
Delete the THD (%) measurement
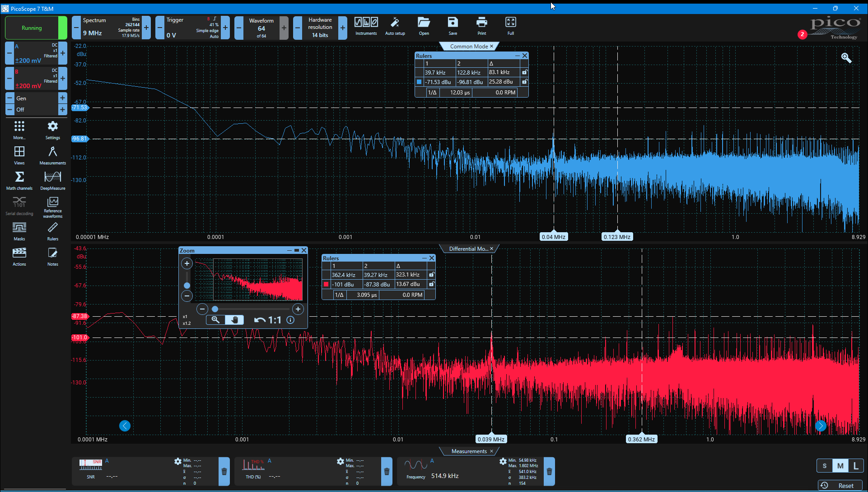pos(387,472)
